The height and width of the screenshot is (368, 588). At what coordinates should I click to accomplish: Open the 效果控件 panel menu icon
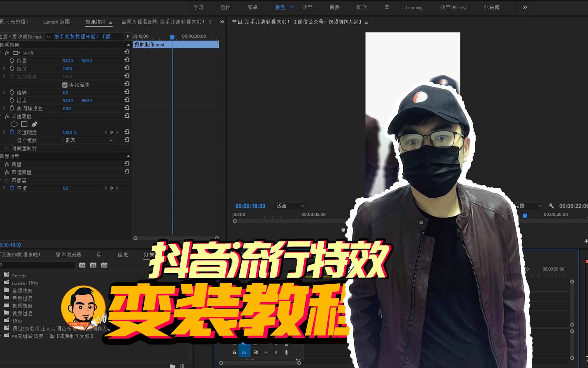[x=111, y=22]
